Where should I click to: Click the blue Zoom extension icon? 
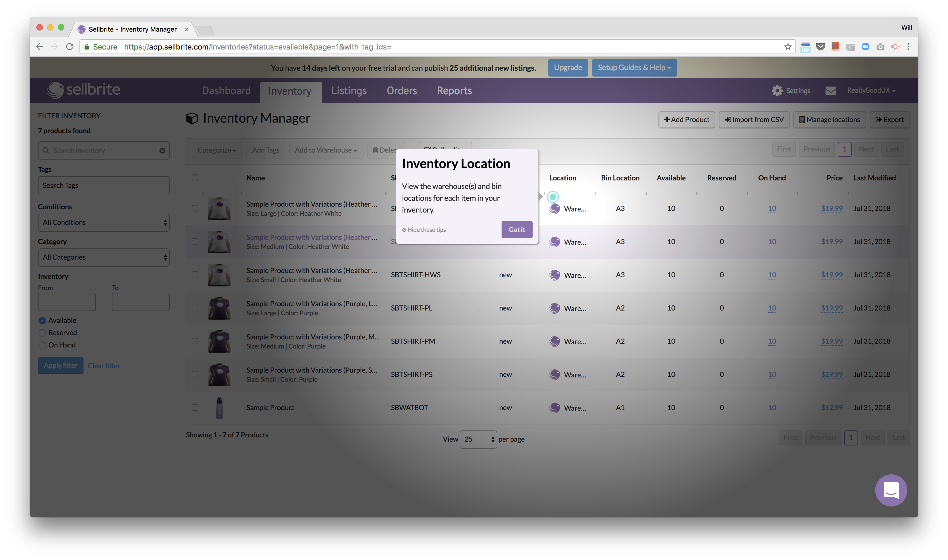pyautogui.click(x=865, y=46)
